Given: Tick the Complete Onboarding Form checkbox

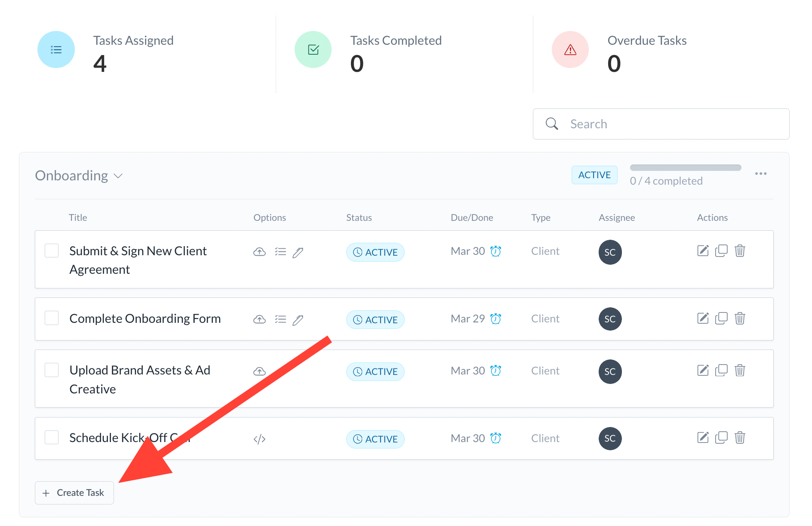Looking at the screenshot, I should point(52,318).
